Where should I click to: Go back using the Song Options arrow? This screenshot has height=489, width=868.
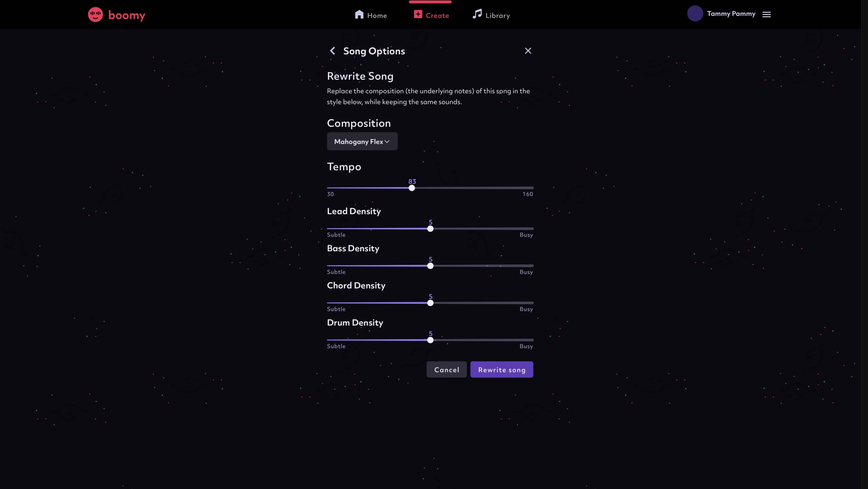(333, 51)
